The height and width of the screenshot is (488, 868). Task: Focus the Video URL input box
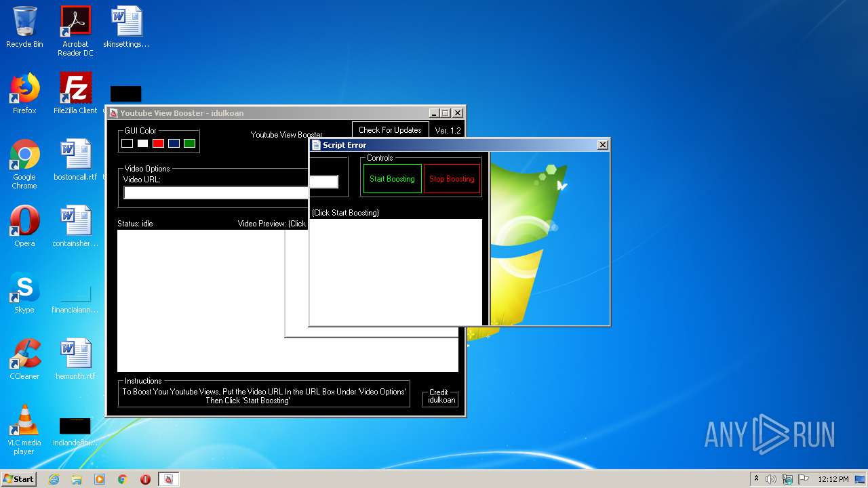216,192
